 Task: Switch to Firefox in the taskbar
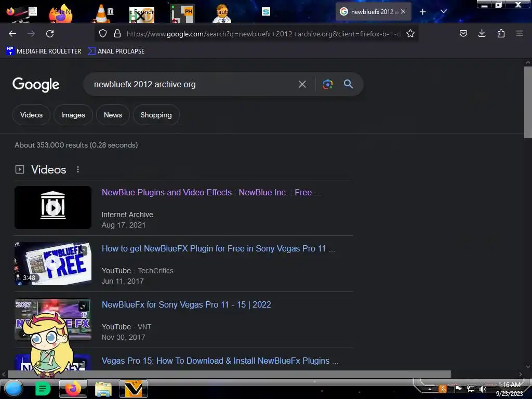(x=73, y=389)
